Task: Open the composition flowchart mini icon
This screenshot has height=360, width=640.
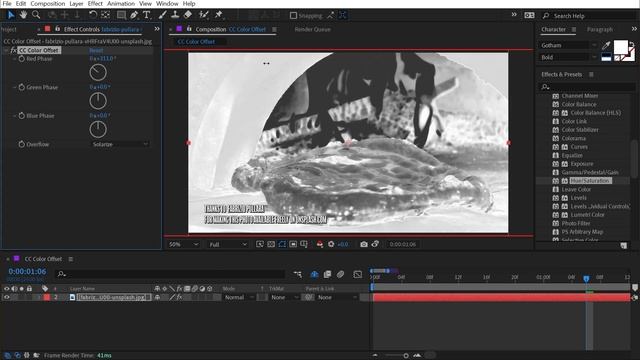Action: [298, 275]
